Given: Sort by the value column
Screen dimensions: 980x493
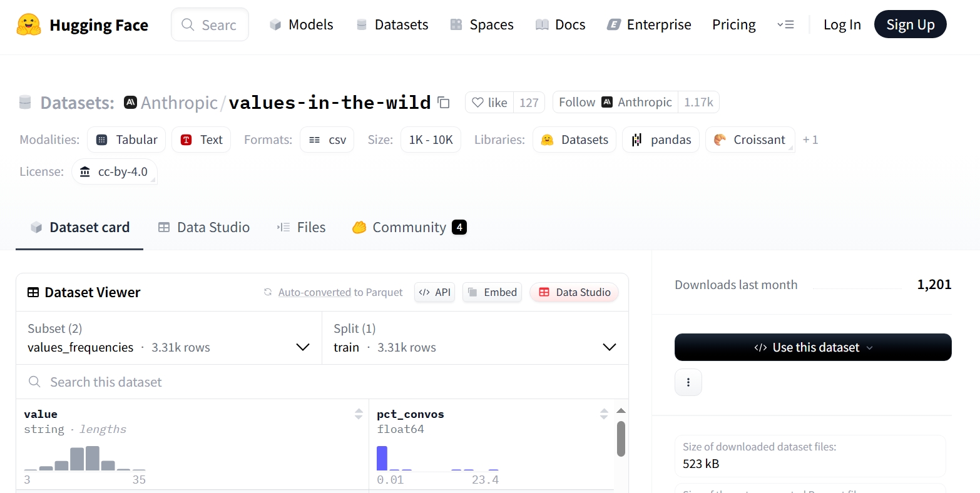Looking at the screenshot, I should (359, 414).
